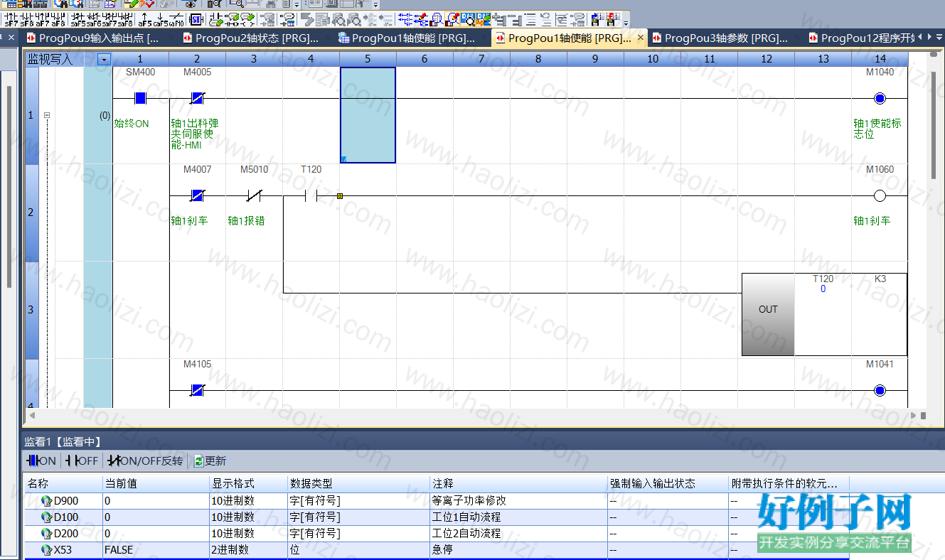
Task: Click the ladder vertical scrollbar
Action: pos(934,124)
